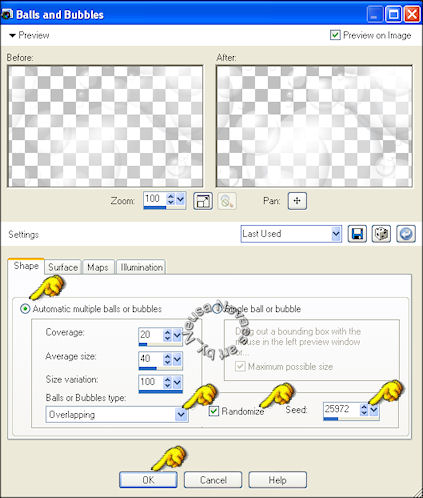423x498 pixels.
Task: Toggle the Preview on Image checkbox
Action: point(335,35)
